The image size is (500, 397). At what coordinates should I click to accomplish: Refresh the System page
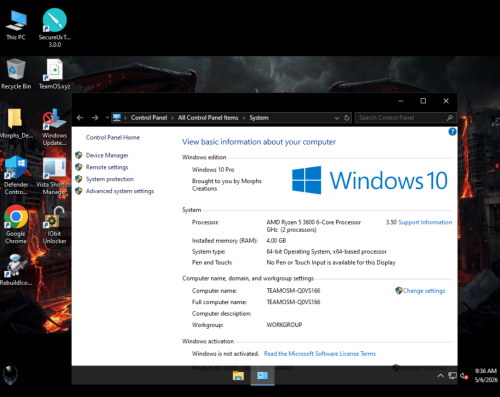[347, 118]
